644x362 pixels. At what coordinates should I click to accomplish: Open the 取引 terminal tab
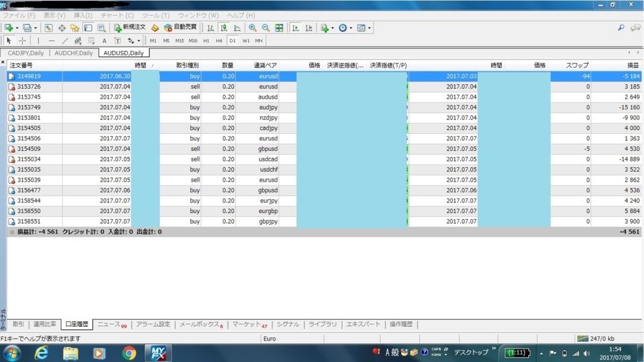(x=18, y=324)
